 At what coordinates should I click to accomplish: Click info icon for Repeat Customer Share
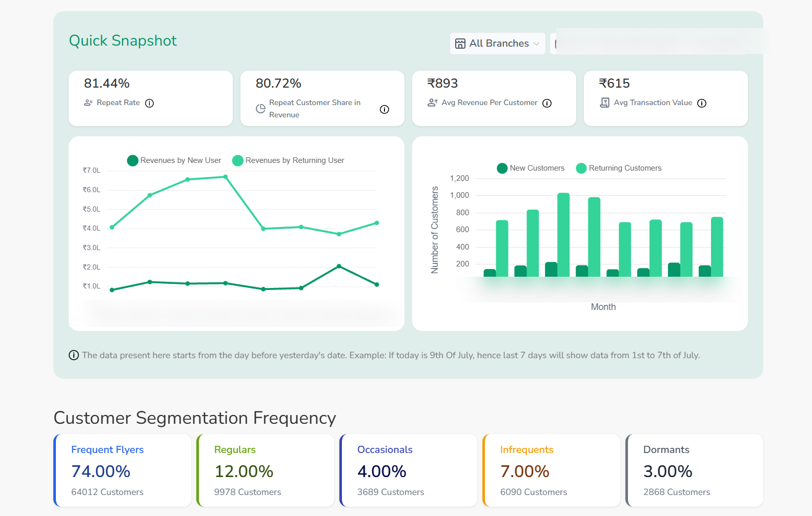point(384,109)
